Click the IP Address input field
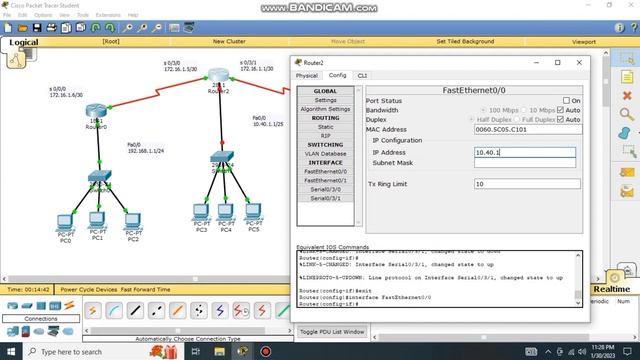Screen dimensions: 640x360 click(525, 153)
